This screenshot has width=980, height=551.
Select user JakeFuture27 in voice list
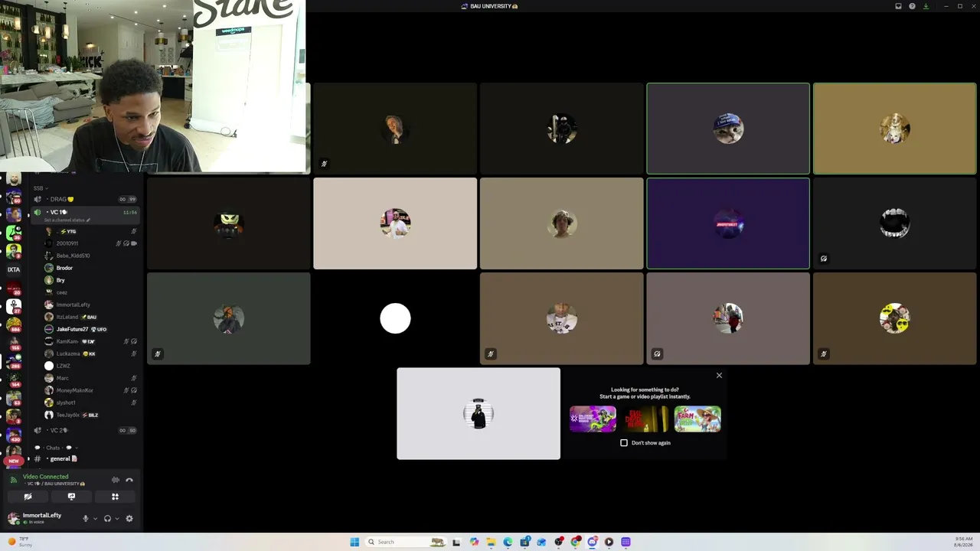pyautogui.click(x=90, y=329)
